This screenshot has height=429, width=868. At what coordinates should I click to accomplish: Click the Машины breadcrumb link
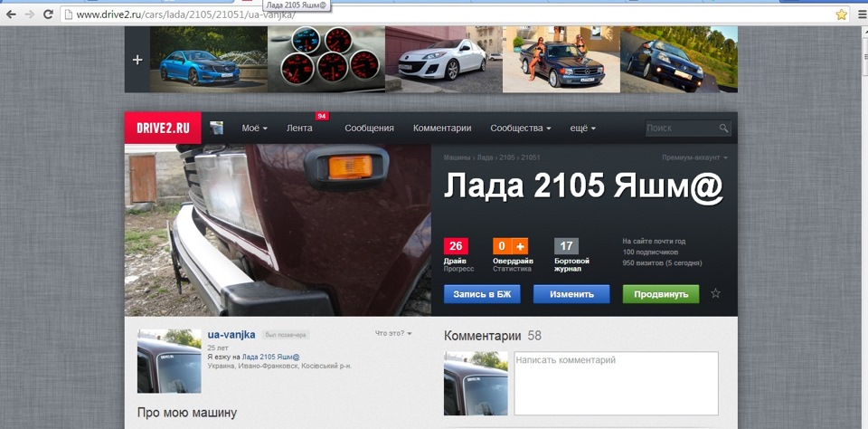[457, 157]
